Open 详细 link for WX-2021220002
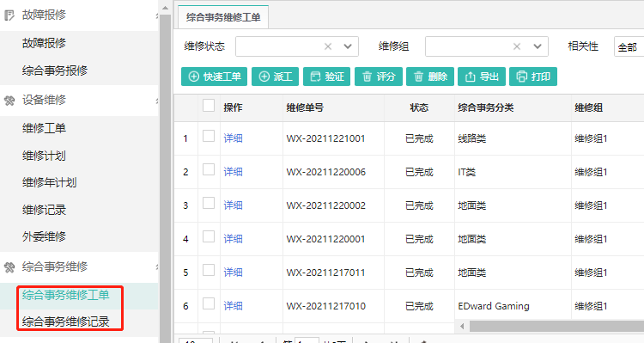 tap(233, 205)
